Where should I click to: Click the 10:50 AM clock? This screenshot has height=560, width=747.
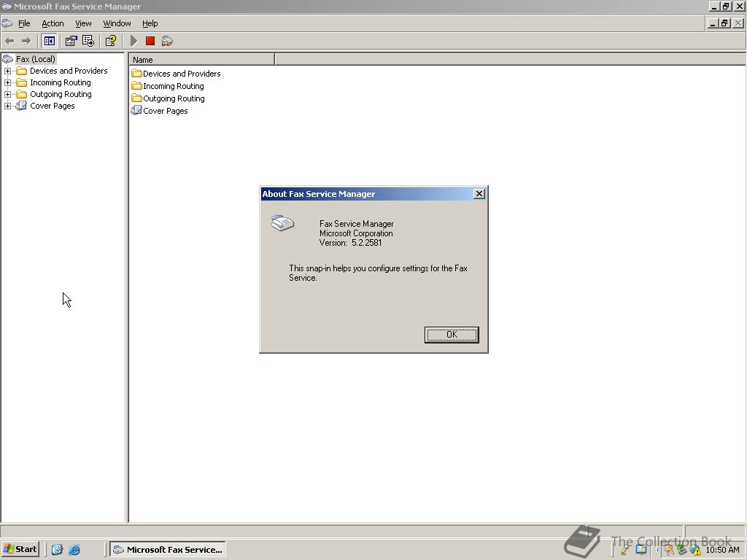[x=723, y=550]
